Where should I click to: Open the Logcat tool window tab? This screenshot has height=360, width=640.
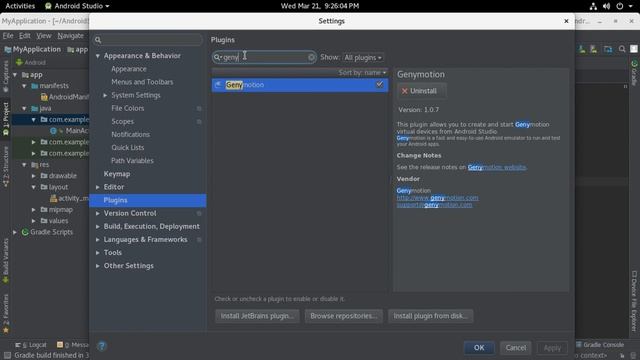tap(31, 345)
